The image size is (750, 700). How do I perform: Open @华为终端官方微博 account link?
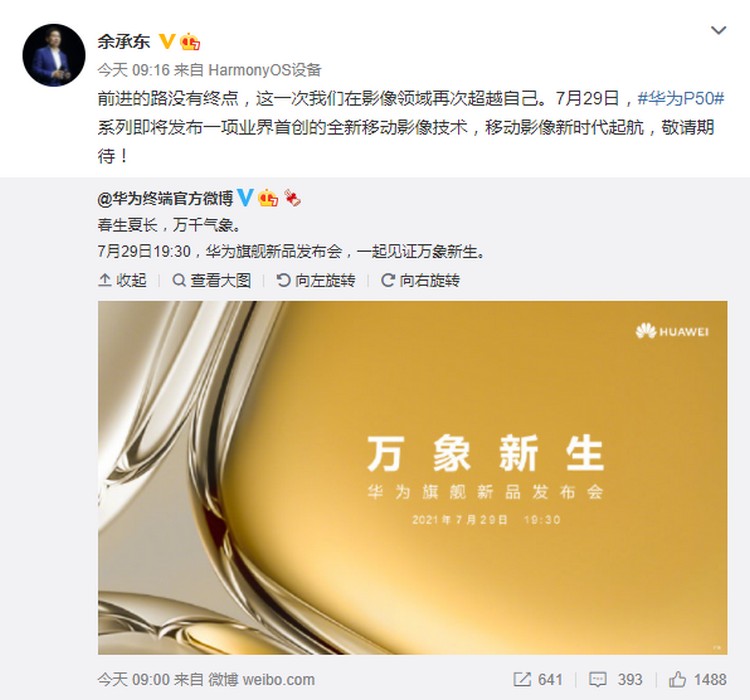pos(165,198)
